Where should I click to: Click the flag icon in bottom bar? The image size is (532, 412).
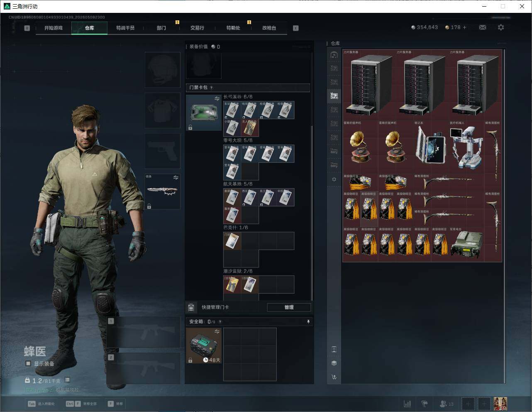[x=425, y=404]
